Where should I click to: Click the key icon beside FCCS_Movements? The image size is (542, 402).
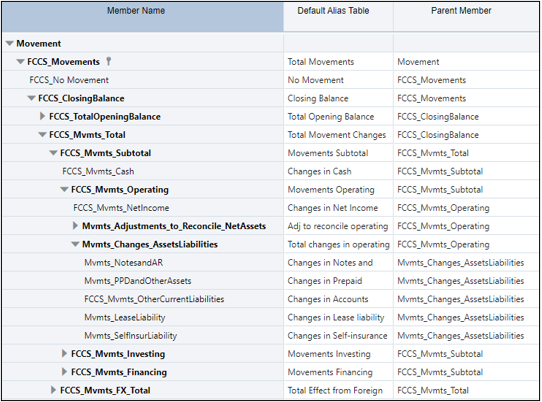[x=108, y=62]
